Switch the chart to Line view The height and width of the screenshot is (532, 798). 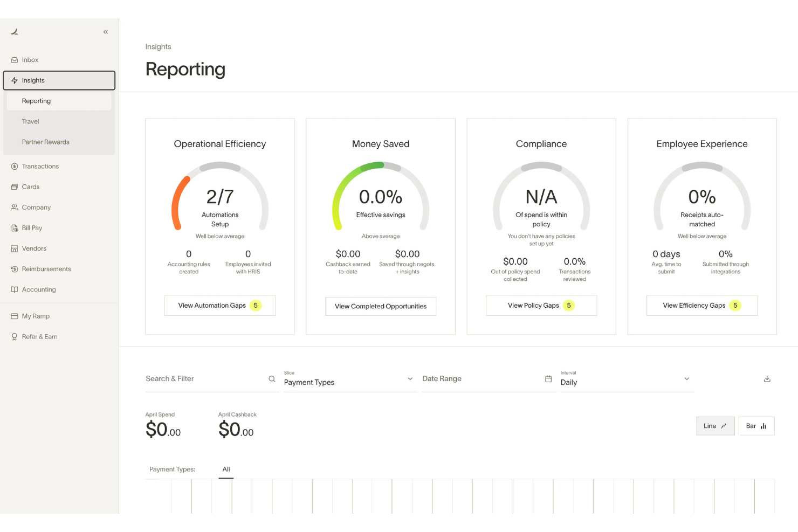715,426
